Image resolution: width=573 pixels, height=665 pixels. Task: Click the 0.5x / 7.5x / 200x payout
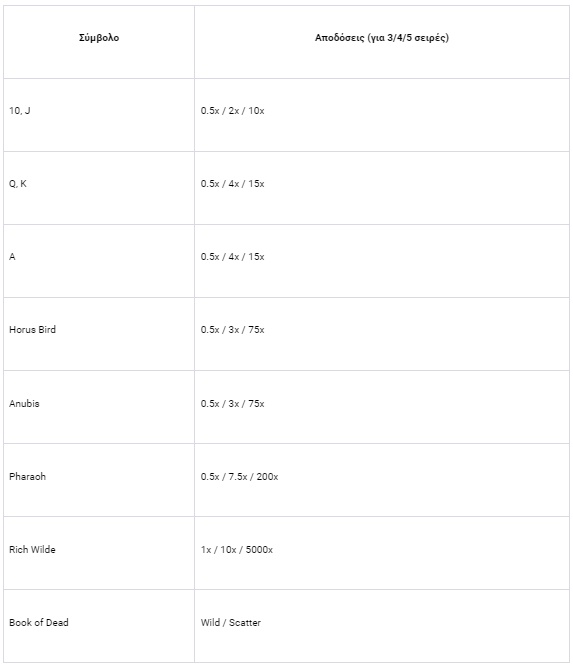[x=240, y=476]
